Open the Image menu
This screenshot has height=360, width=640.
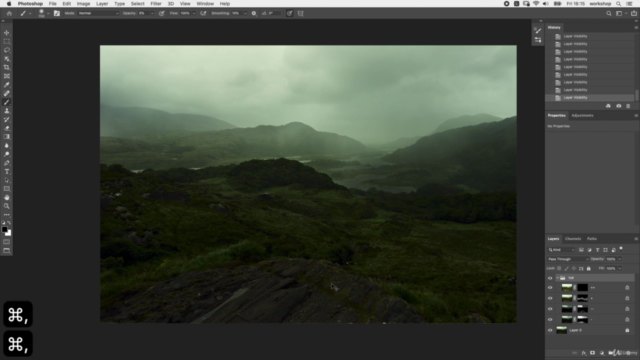pos(83,4)
